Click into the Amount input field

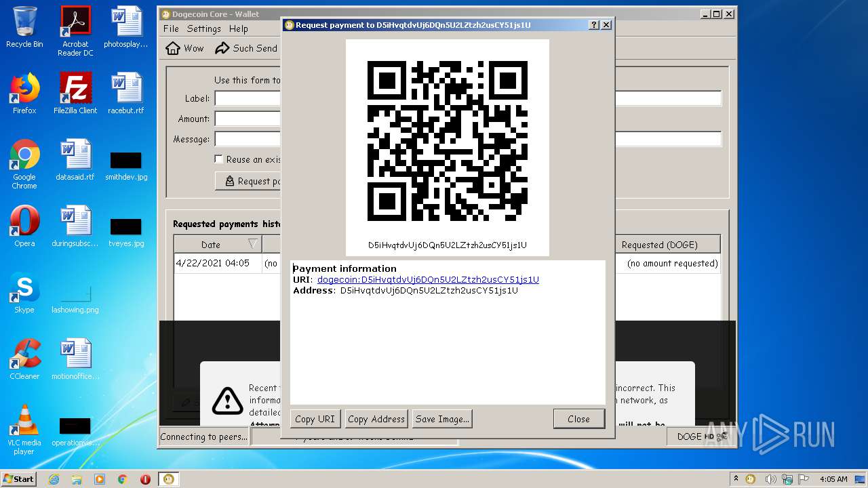(248, 119)
